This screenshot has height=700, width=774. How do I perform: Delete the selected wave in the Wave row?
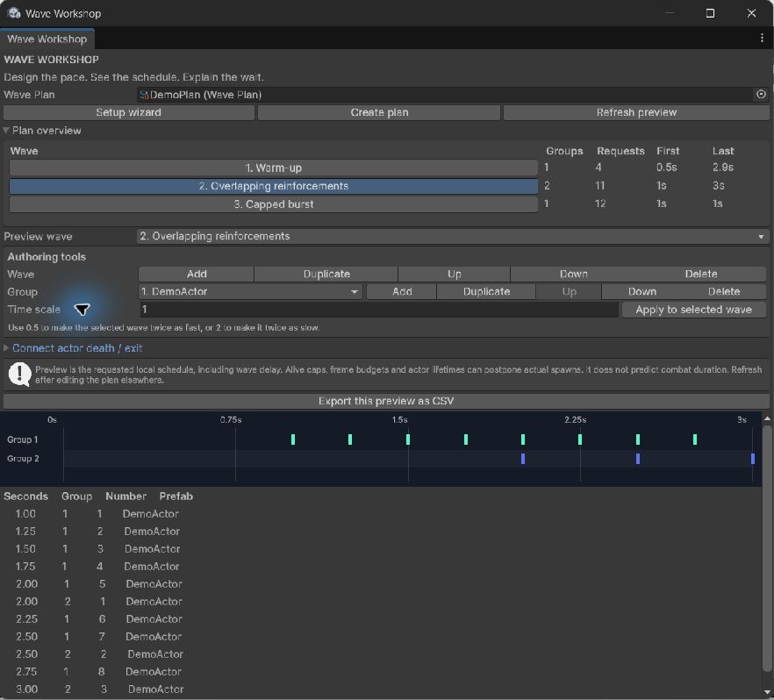click(x=701, y=274)
